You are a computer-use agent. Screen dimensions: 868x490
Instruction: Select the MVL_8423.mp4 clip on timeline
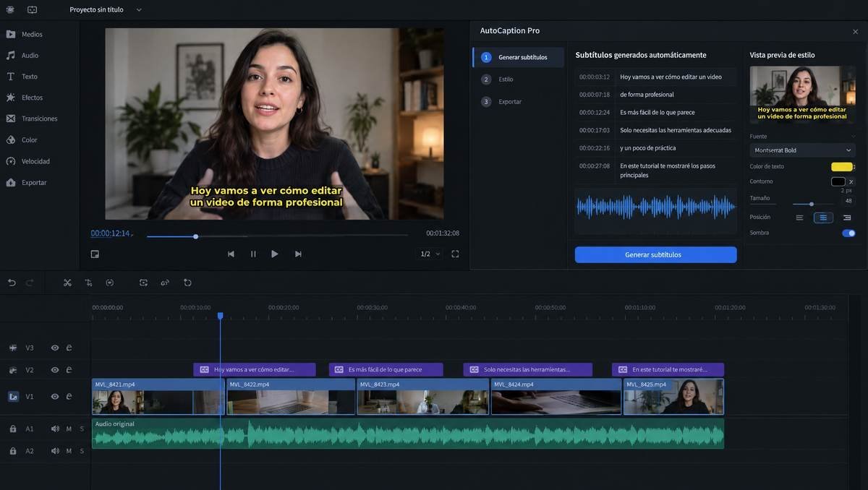(422, 396)
